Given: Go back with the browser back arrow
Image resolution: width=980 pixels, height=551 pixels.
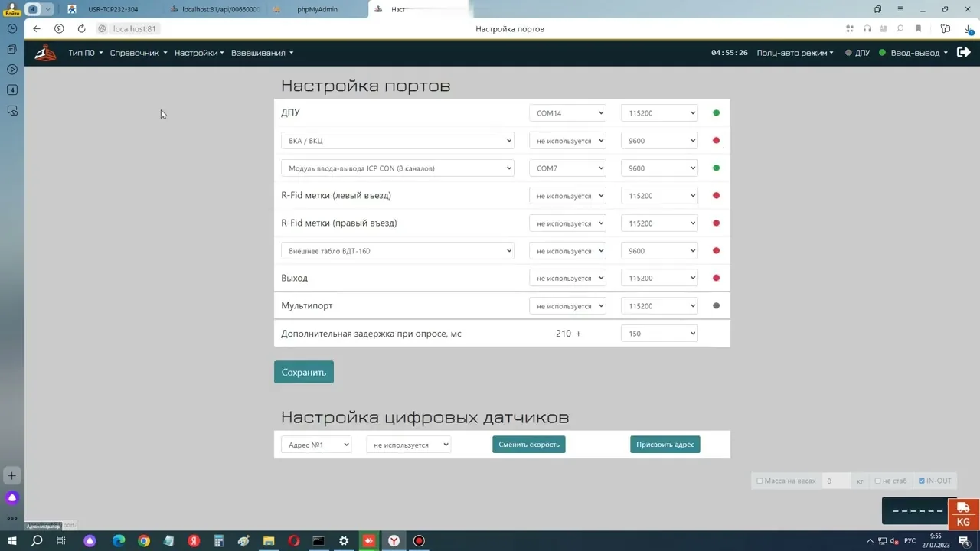Looking at the screenshot, I should 37,29.
